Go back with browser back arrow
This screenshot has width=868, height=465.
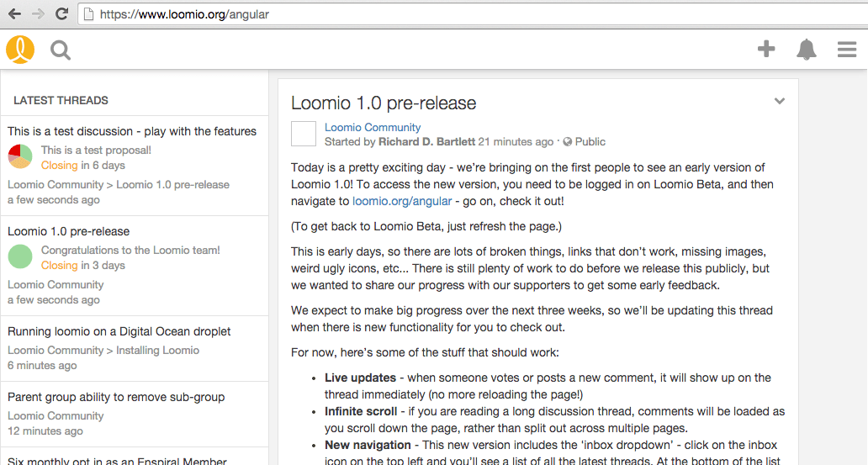(x=14, y=14)
